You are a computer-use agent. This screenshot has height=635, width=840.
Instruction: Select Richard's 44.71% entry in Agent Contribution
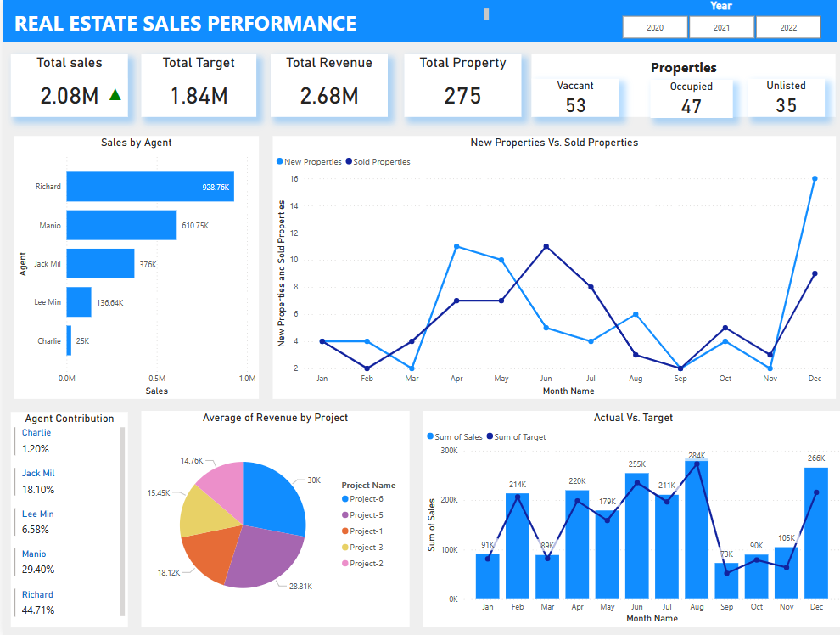point(37,602)
